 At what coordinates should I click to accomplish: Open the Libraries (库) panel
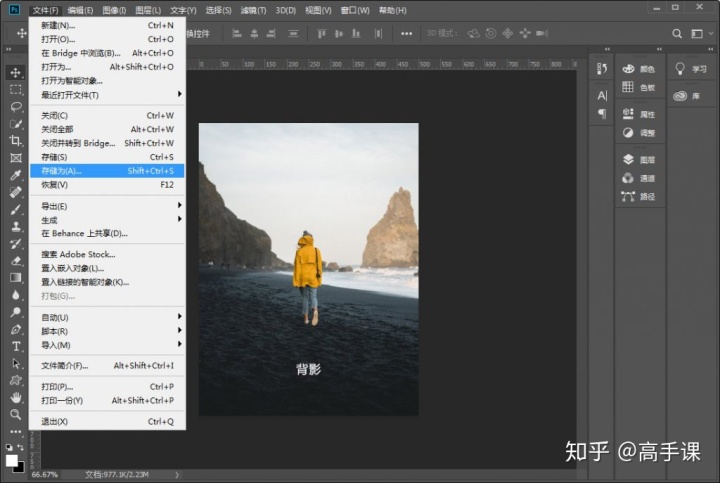click(687, 96)
